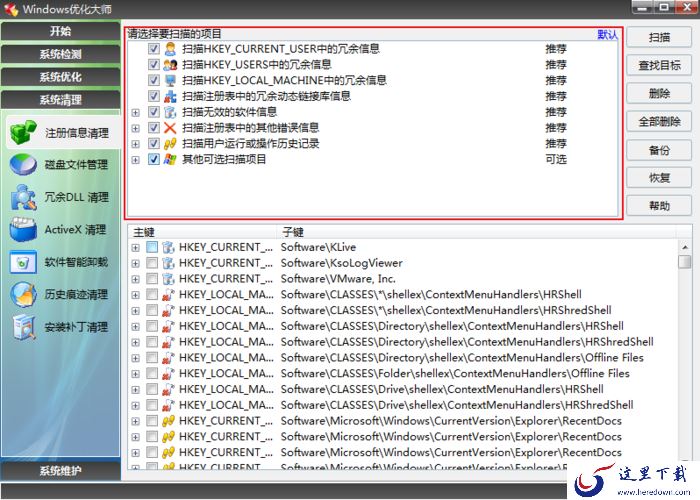The width and height of the screenshot is (700, 500).
Task: Click results scrollbar up arrow
Action: coord(684,247)
